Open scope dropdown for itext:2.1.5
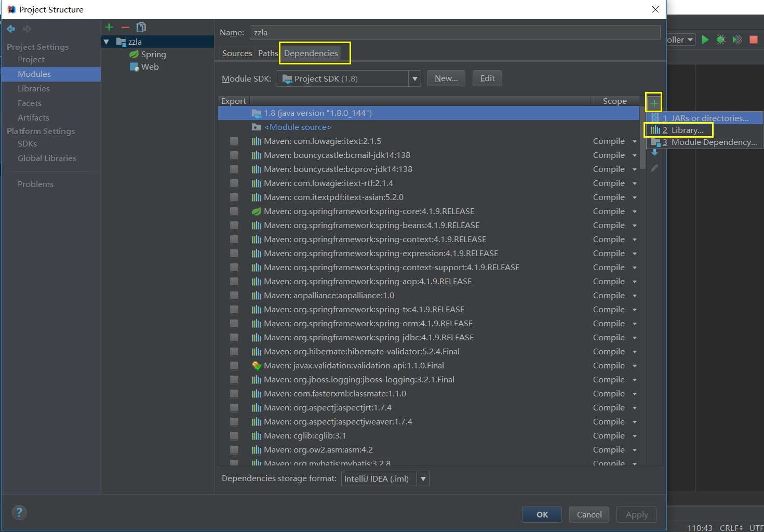The width and height of the screenshot is (764, 532). [634, 141]
